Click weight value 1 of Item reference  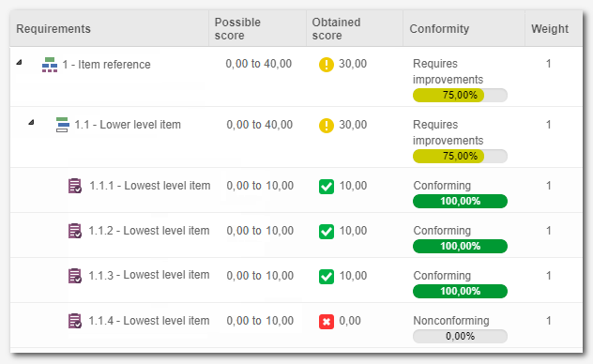point(548,64)
